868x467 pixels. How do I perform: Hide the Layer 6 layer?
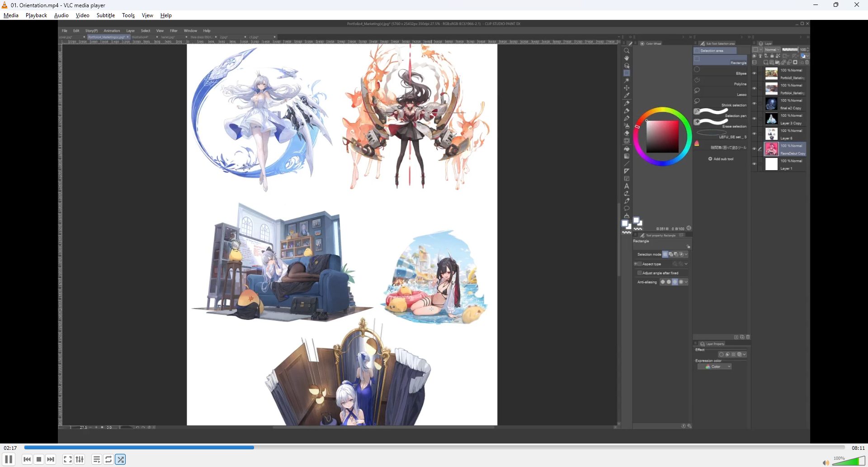(754, 133)
